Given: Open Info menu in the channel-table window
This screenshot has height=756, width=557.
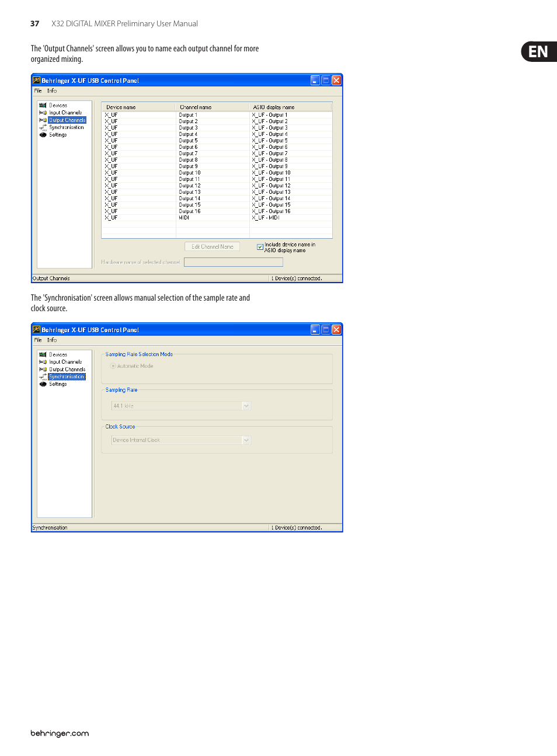Looking at the screenshot, I should [x=52, y=91].
